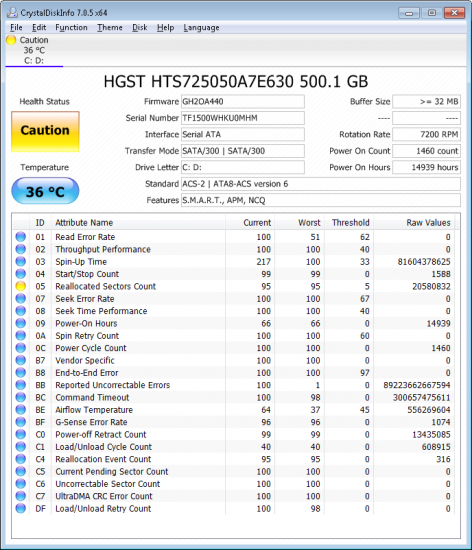Open the File menu
The width and height of the screenshot is (472, 550).
click(16, 27)
